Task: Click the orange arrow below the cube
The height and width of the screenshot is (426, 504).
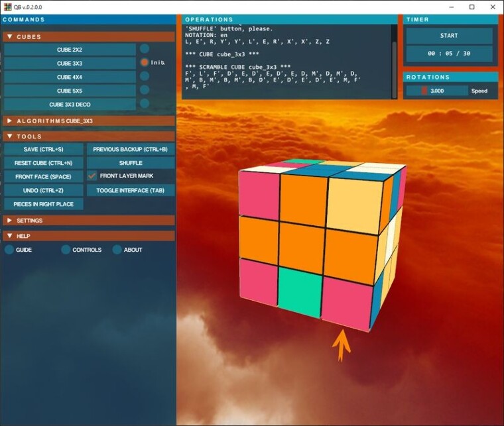Action: tap(341, 345)
